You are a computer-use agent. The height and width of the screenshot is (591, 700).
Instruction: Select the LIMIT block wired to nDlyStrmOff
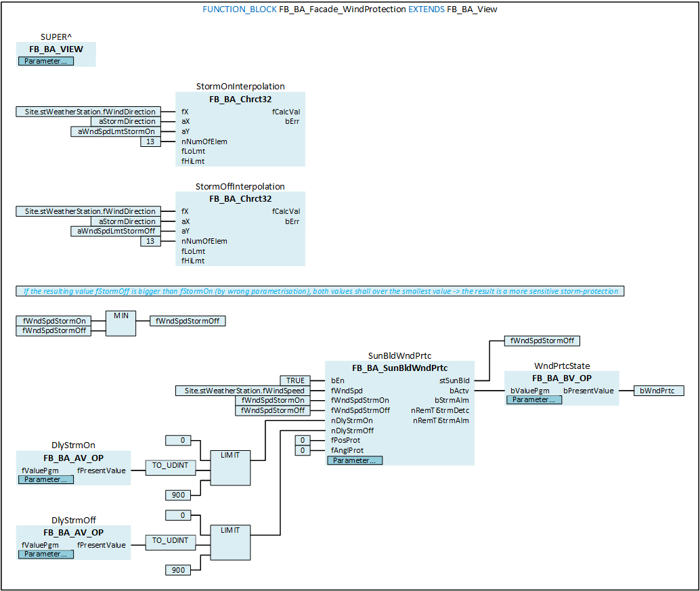[230, 542]
